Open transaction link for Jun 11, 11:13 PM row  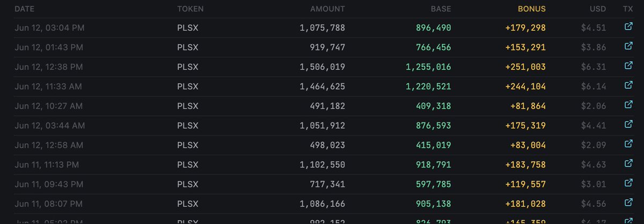click(x=628, y=163)
